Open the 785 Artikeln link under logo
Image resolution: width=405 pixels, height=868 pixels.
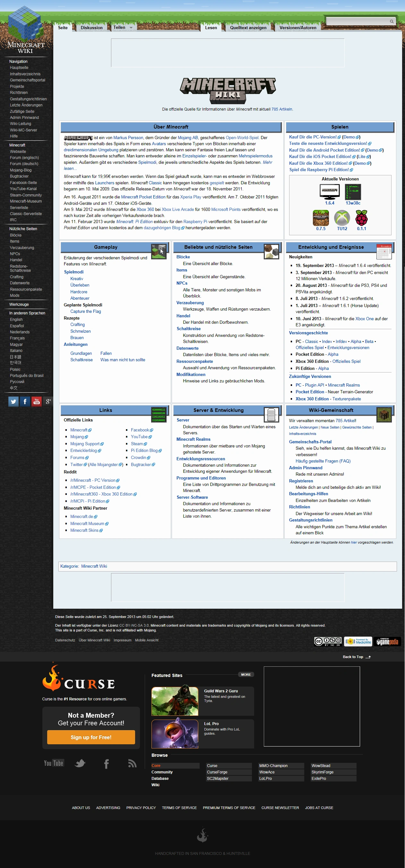[x=282, y=109]
